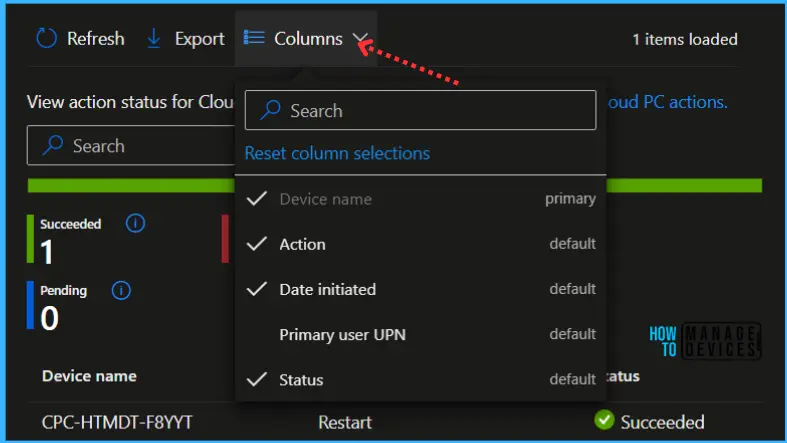The width and height of the screenshot is (787, 443).
Task: Open info icon next to Pending
Action: click(x=121, y=290)
